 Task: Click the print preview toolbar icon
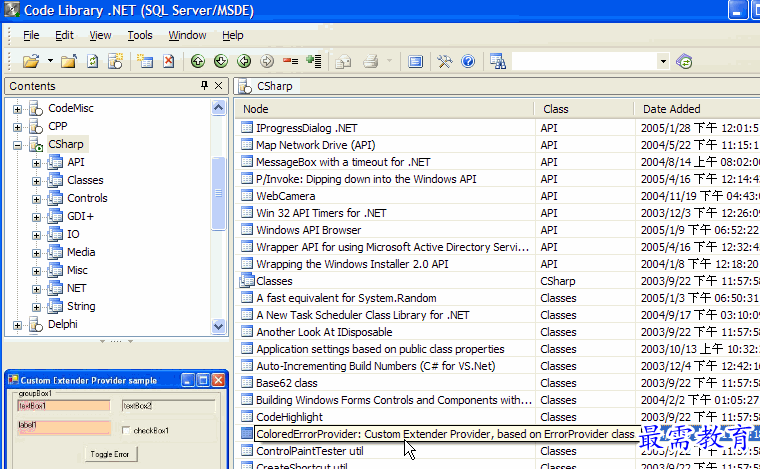(343, 62)
